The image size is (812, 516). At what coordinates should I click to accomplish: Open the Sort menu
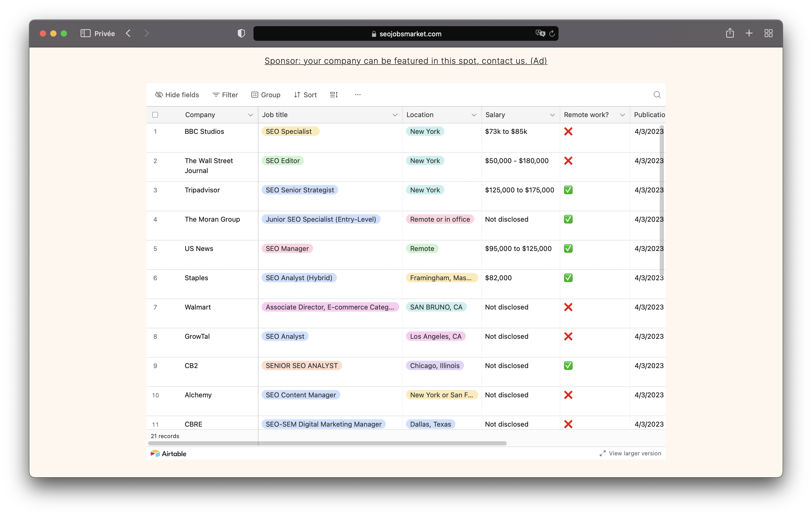[305, 95]
